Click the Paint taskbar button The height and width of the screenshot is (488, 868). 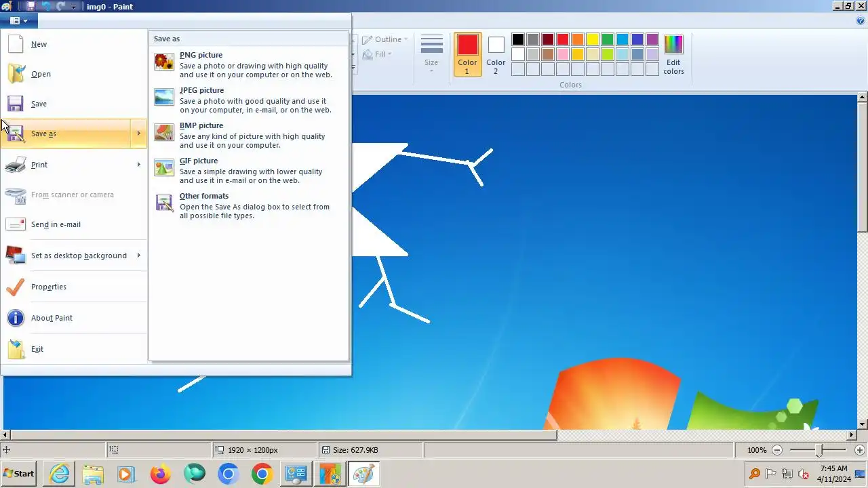[363, 474]
